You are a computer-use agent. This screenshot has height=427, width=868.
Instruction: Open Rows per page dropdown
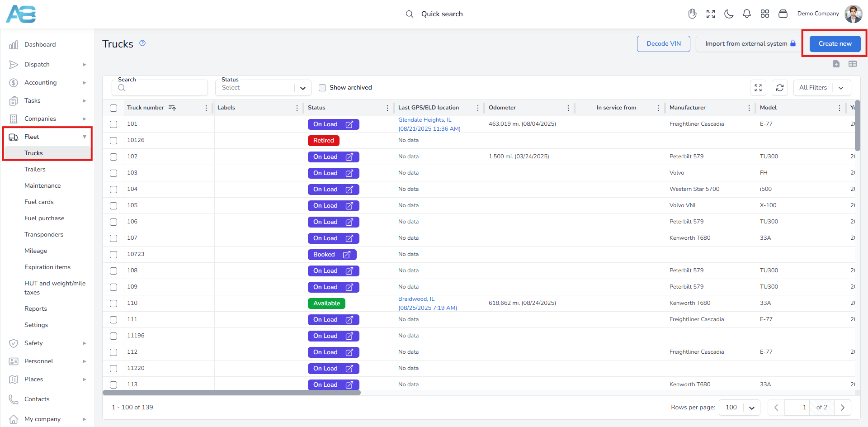pyautogui.click(x=740, y=408)
